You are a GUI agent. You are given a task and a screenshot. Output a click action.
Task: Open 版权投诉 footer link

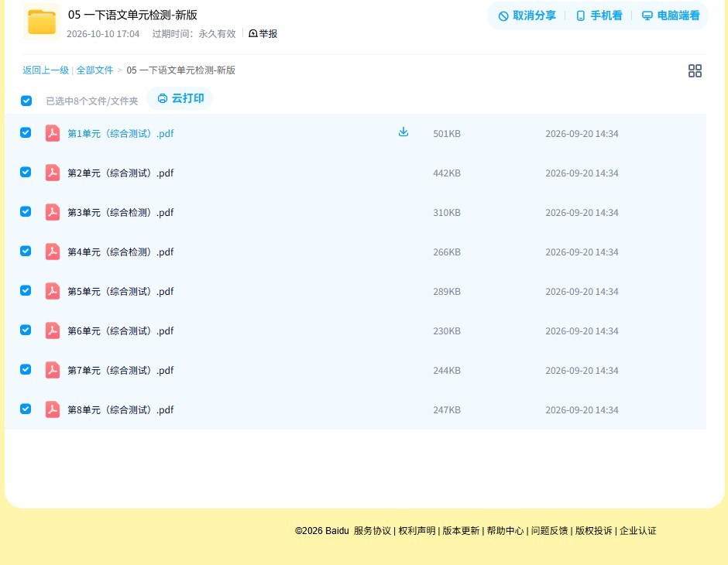click(594, 531)
